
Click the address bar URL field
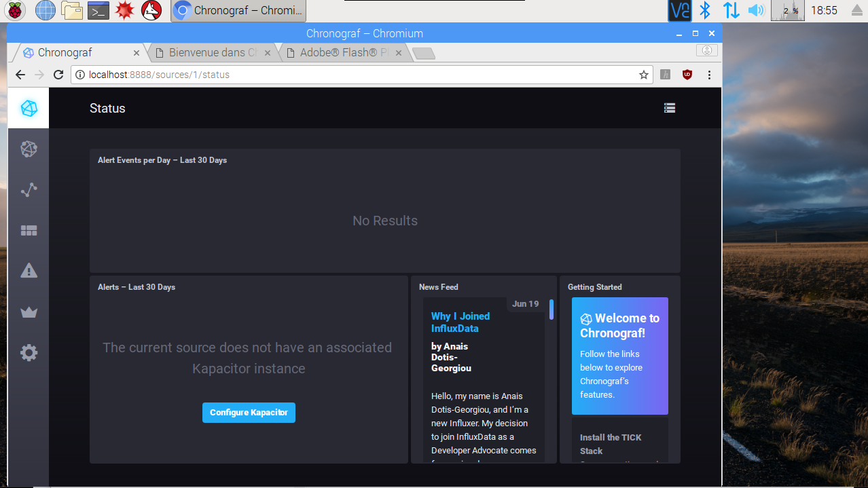click(x=361, y=75)
